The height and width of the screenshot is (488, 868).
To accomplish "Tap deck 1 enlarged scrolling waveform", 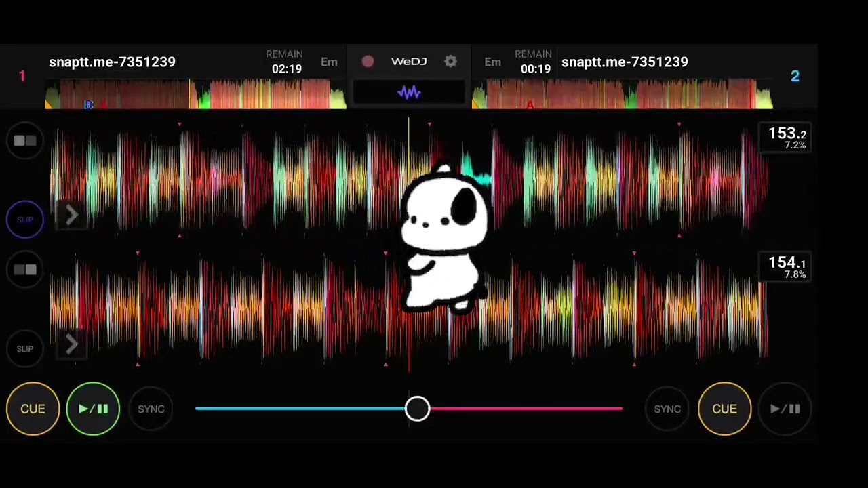I will 409,180.
